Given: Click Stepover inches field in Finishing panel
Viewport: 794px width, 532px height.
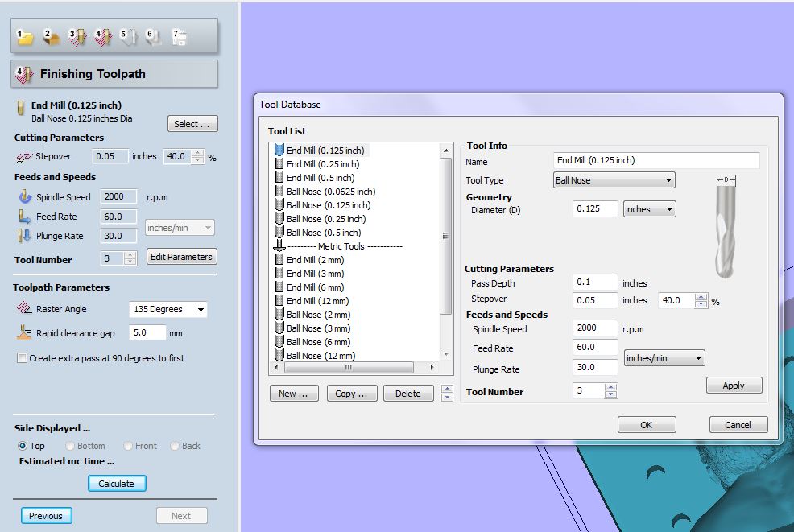Looking at the screenshot, I should click(x=110, y=156).
